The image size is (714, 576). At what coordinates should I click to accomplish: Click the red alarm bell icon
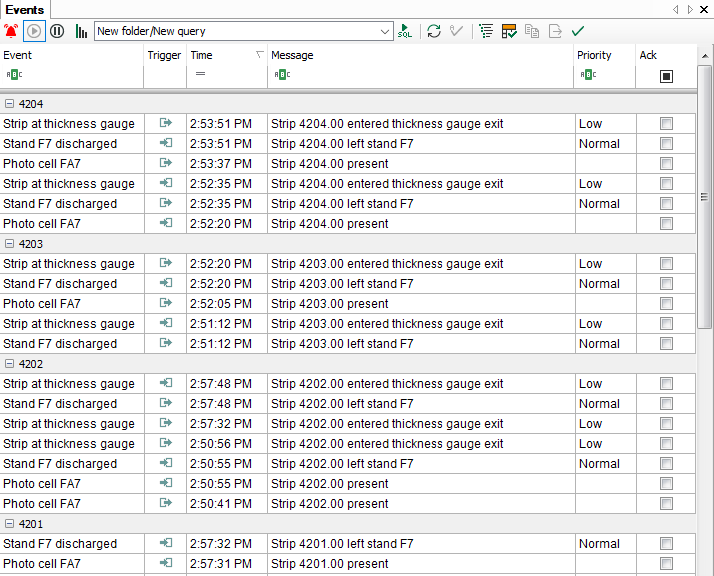click(x=11, y=31)
